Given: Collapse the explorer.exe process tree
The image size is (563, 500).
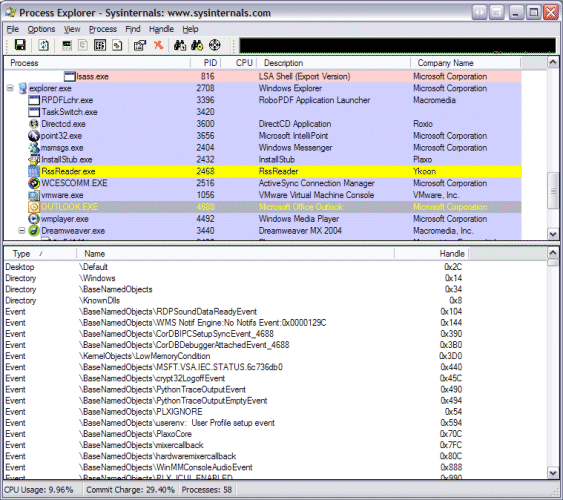Looking at the screenshot, I should tap(10, 88).
